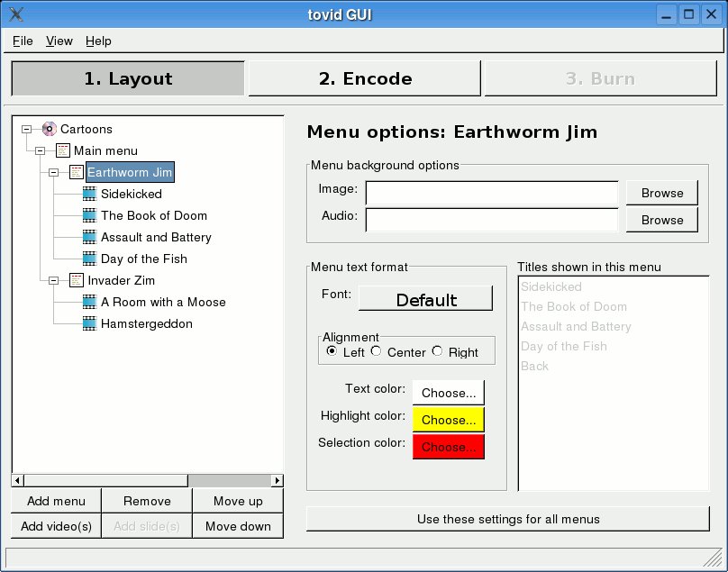
Task: Select the Main menu tree label
Action: [105, 150]
